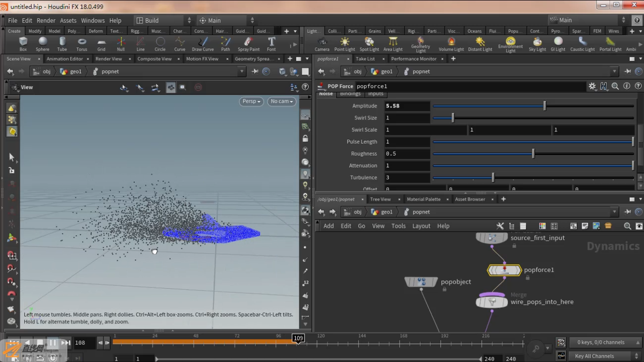
Task: Toggle pin on the network editor path
Action: (628, 212)
